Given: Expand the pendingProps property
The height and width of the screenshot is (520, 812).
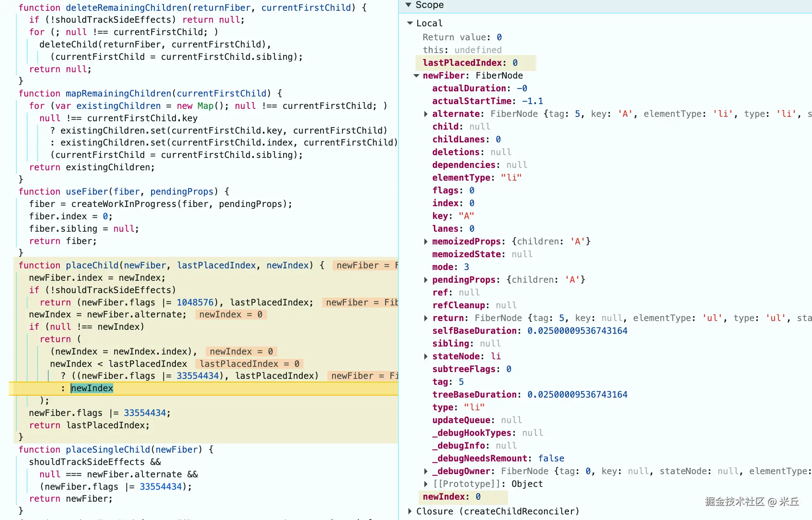Looking at the screenshot, I should pos(426,280).
